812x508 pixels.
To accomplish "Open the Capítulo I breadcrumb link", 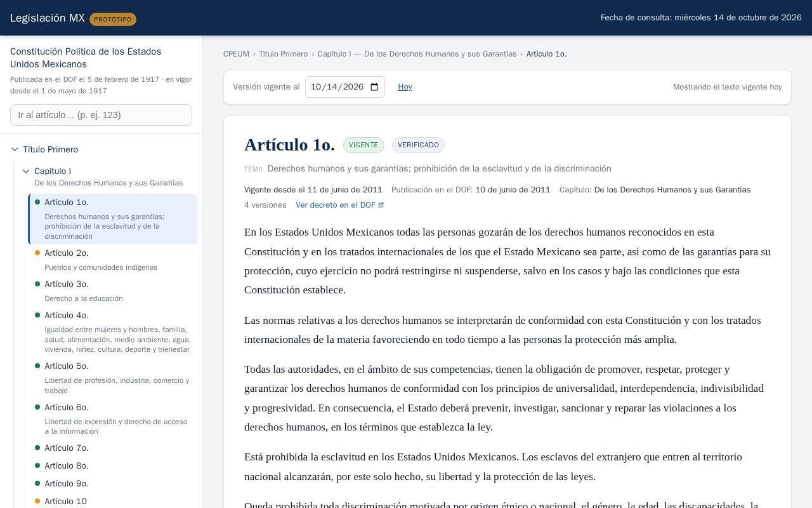I will tap(417, 54).
